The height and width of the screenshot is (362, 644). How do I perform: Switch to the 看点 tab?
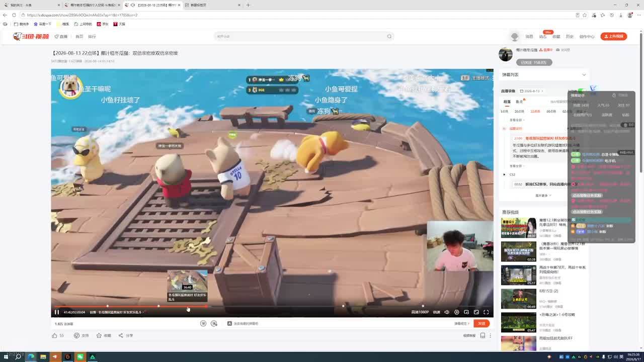(x=519, y=102)
